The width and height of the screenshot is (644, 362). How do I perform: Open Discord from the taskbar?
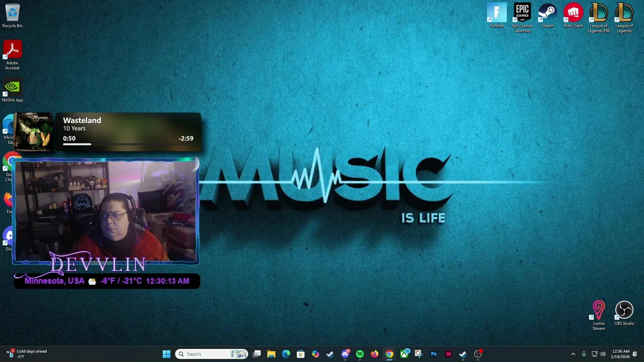pyautogui.click(x=345, y=354)
